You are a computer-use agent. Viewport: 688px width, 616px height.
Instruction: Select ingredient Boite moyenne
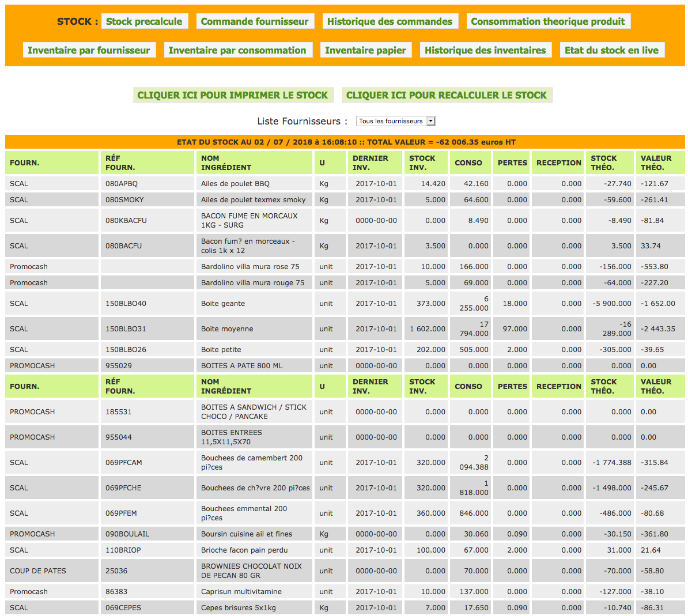pyautogui.click(x=227, y=329)
